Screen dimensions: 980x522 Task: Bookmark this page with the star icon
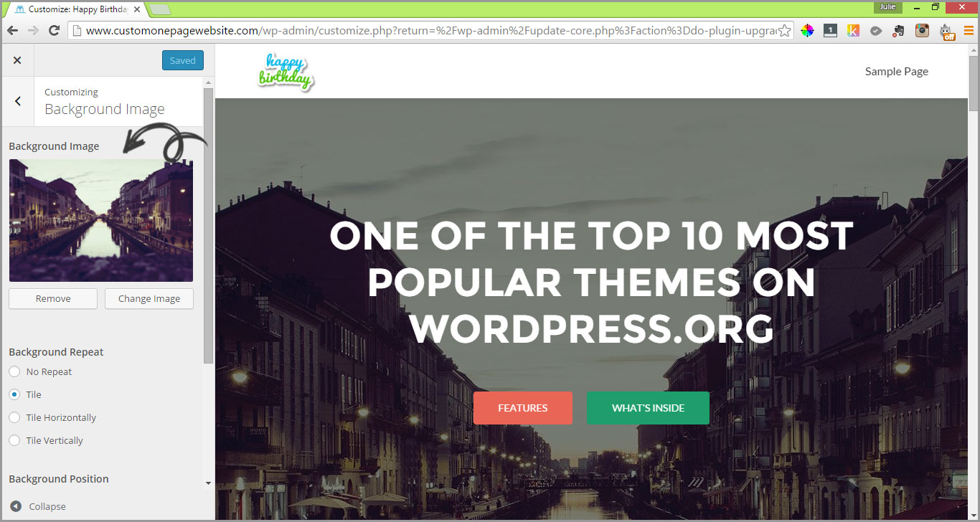pos(785,31)
